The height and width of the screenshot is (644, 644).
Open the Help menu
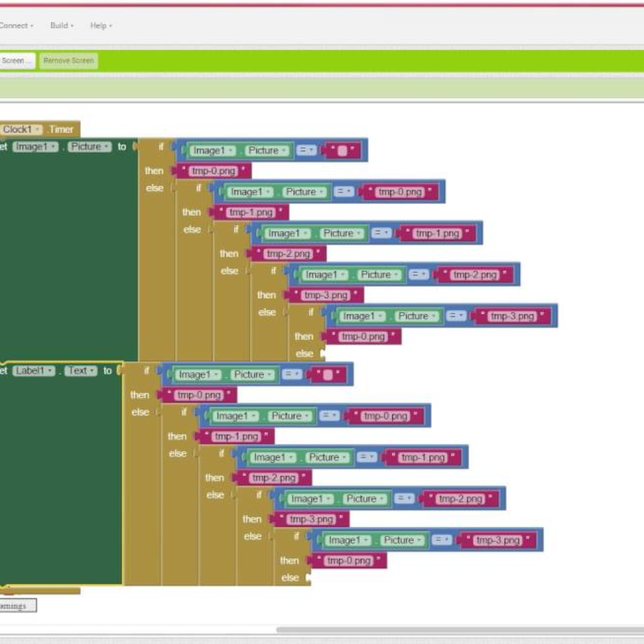(x=101, y=26)
